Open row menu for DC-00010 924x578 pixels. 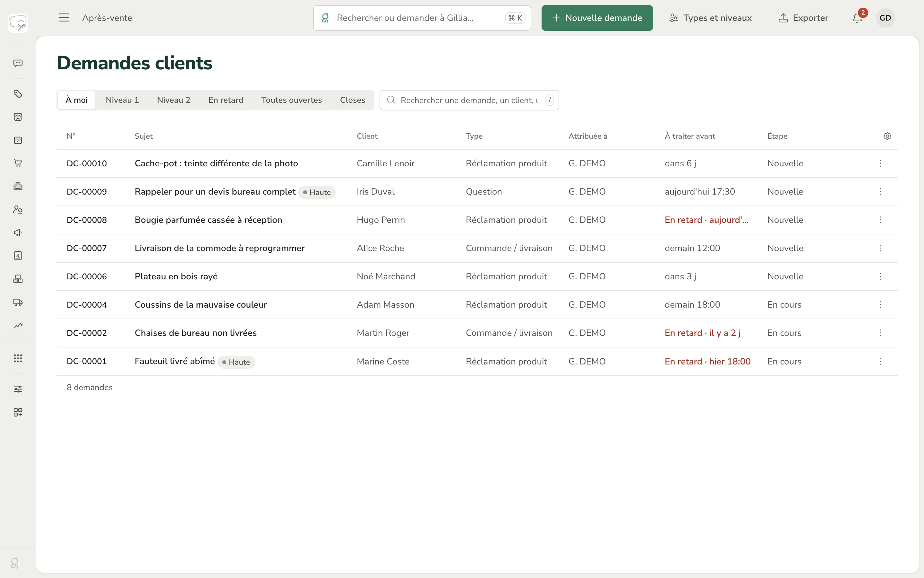pos(880,163)
